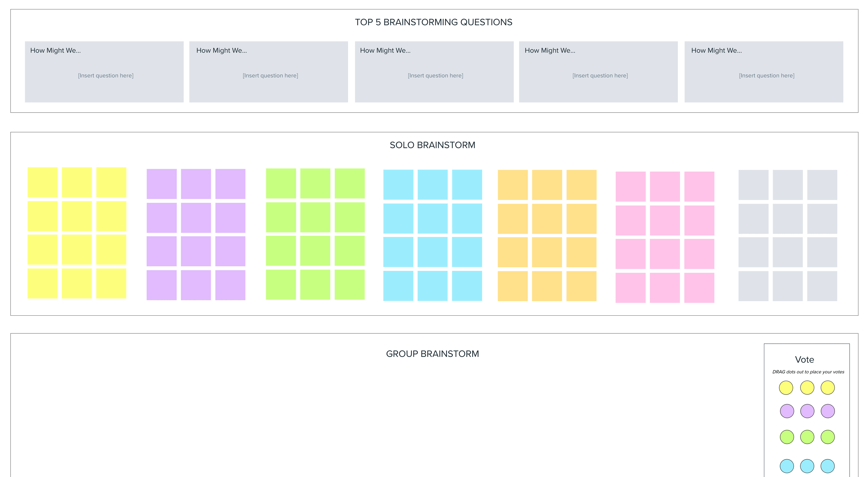
Task: Select the bottom-right gray sticky note
Action: [822, 286]
